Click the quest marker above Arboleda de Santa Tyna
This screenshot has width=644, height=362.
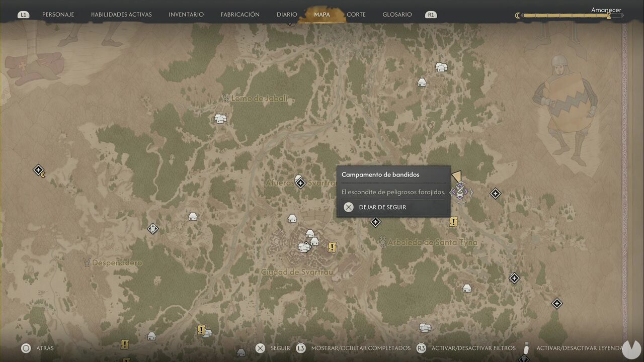pyautogui.click(x=453, y=222)
